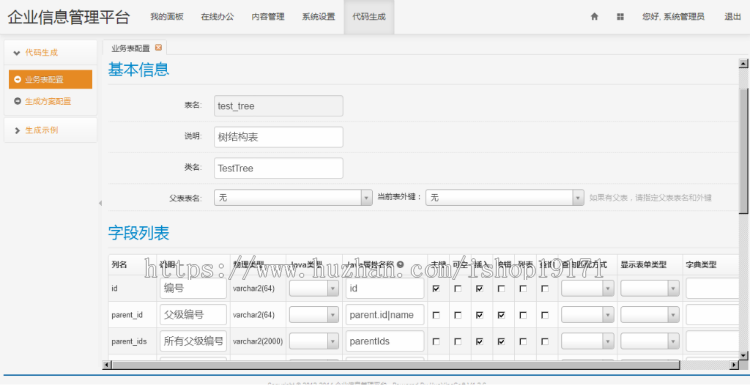Click 字典类型 field in parent_id row
The width and height of the screenshot is (750, 385).
coord(713,315)
